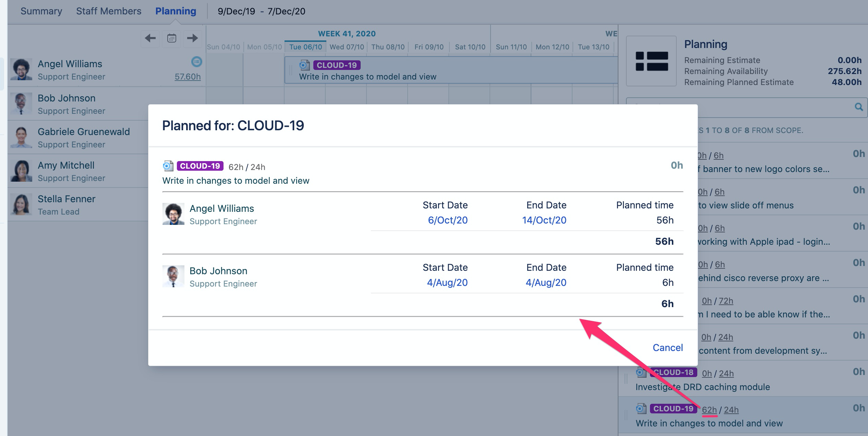Viewport: 868px width, 436px height.
Task: Click the Planning list view icon
Action: [x=651, y=61]
